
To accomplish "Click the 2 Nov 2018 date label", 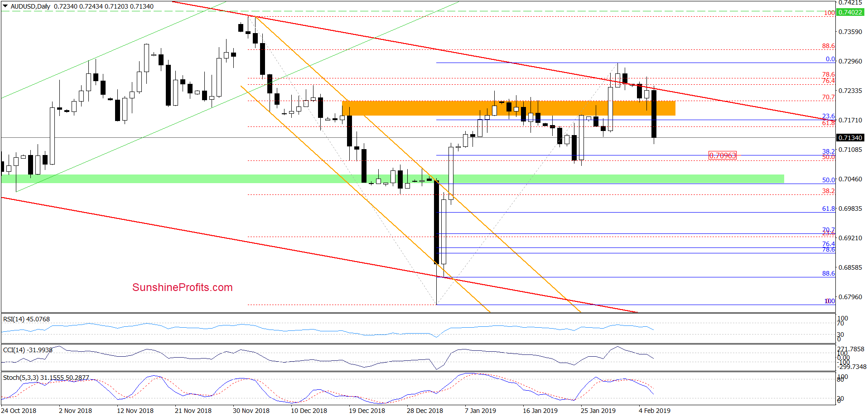I will tap(75, 411).
